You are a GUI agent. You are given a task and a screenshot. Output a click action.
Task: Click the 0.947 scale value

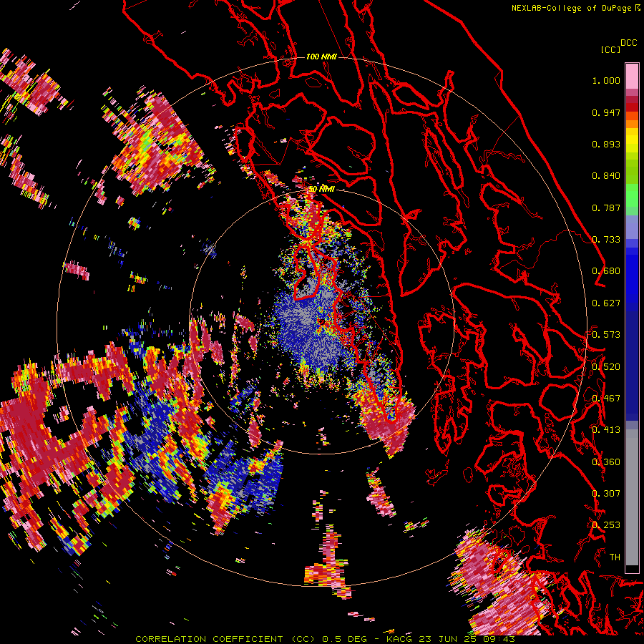[x=606, y=112]
